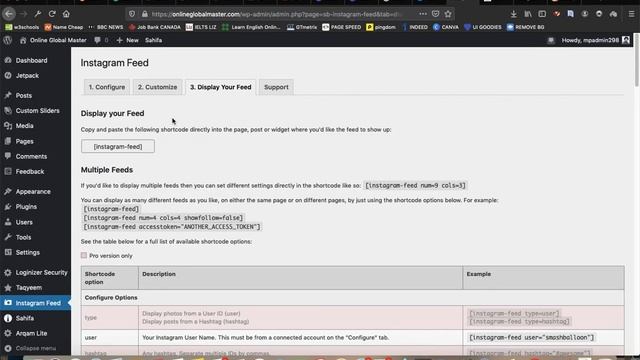Click the Settings icon in sidebar
The image size is (640, 360).
point(8,252)
